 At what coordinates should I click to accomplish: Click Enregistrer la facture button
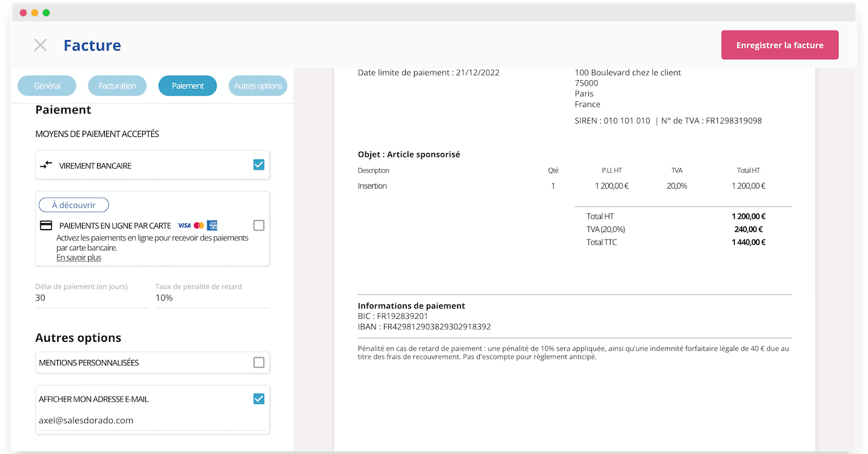pyautogui.click(x=779, y=45)
